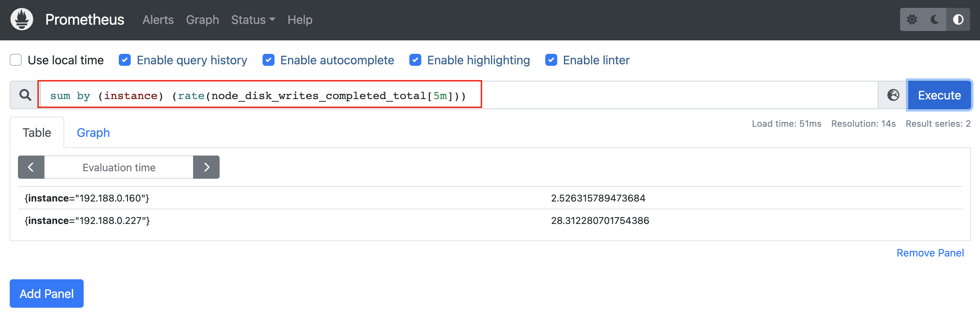Viewport: 980px width, 335px height.
Task: Go to next evaluation time
Action: click(206, 167)
